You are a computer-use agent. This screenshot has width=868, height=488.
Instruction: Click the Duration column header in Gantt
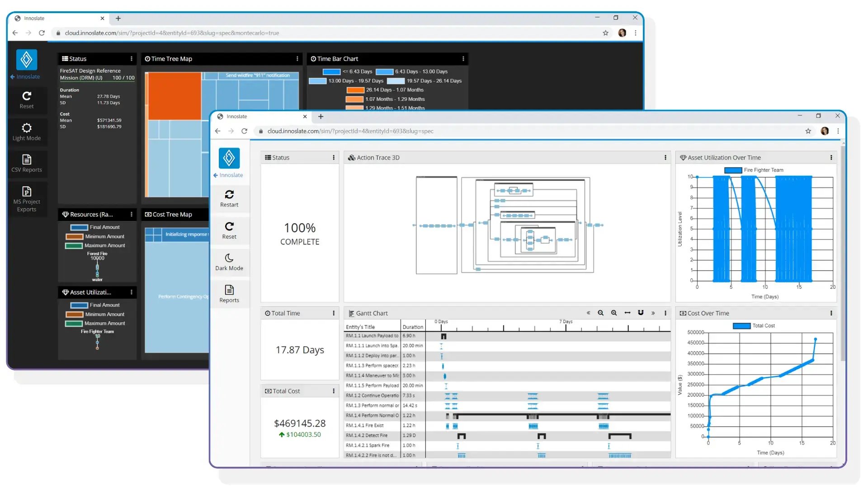413,327
